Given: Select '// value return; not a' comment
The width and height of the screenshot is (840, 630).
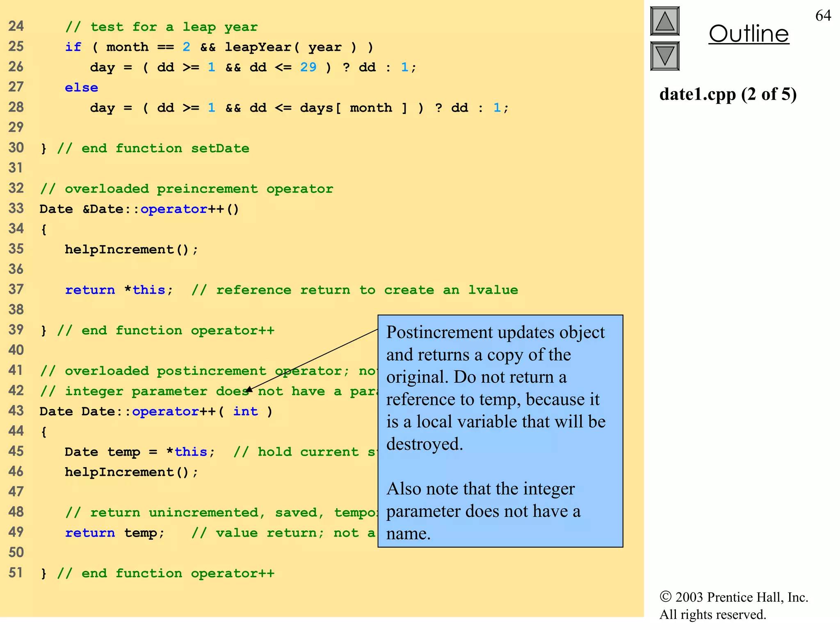Looking at the screenshot, I should tap(284, 533).
